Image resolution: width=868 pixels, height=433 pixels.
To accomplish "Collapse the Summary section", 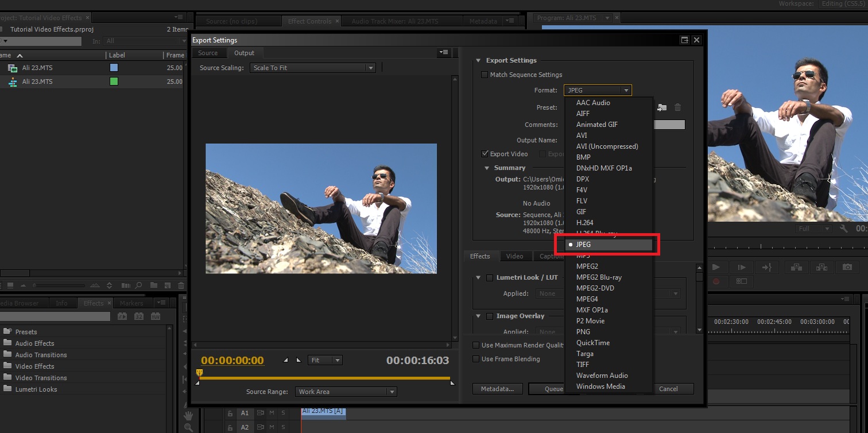I will point(487,168).
